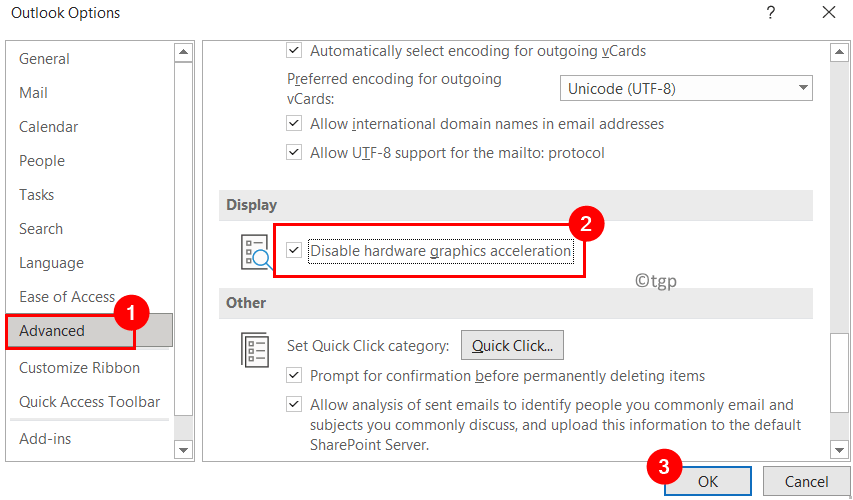The height and width of the screenshot is (500, 853).
Task: Toggle Allow UTF-8 support for mailto checkbox
Action: (294, 152)
